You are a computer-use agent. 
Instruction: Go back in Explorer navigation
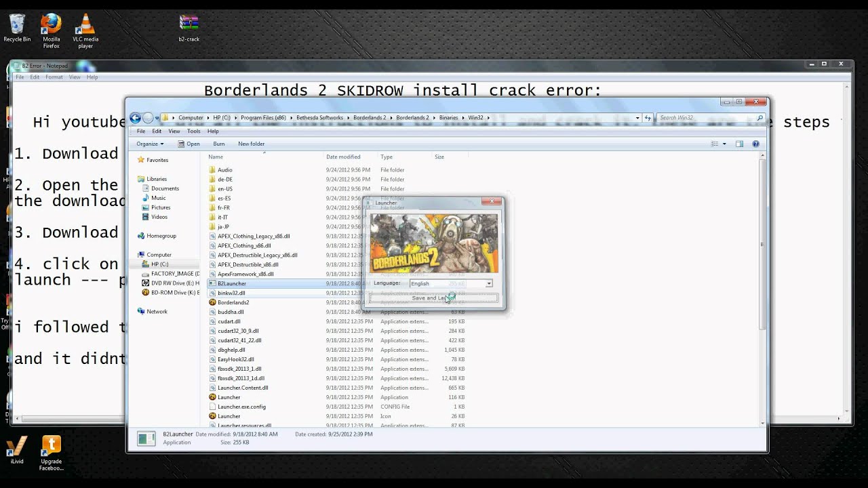(x=135, y=118)
